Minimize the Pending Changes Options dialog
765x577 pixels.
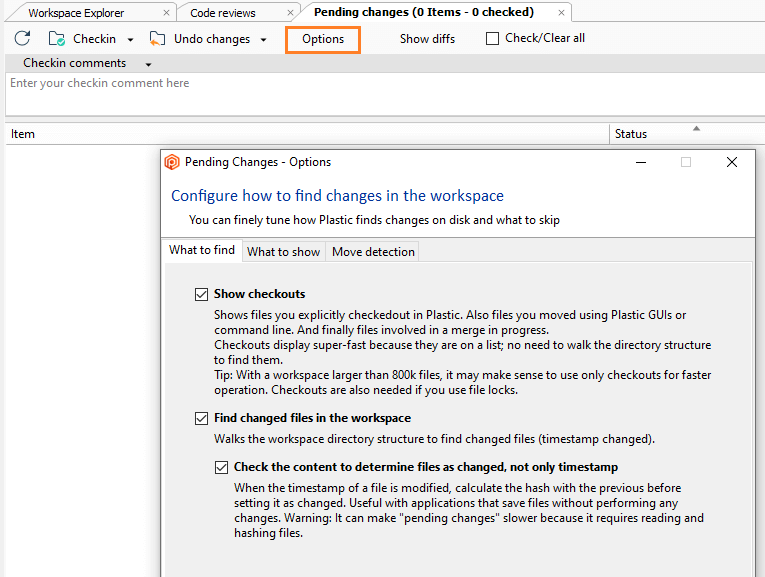[x=641, y=162]
